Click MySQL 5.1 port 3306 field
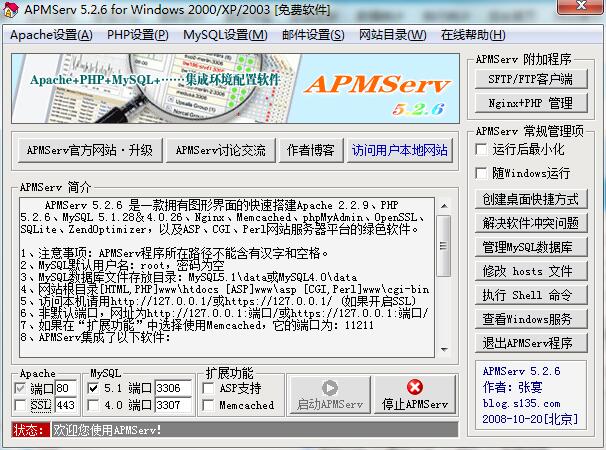Viewport: 606px width, 450px height. tap(173, 388)
